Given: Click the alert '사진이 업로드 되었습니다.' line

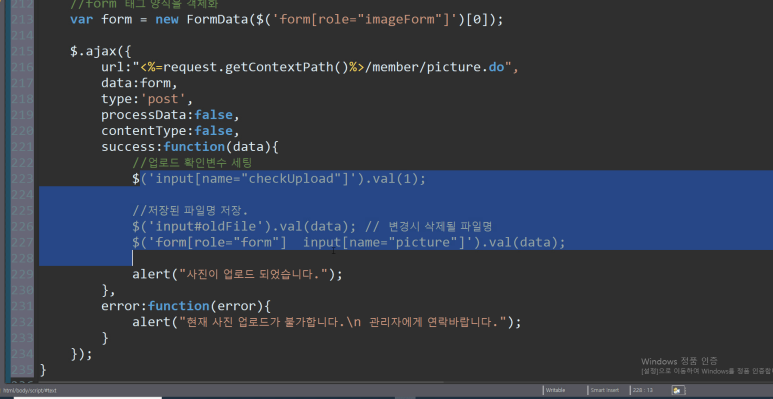Looking at the screenshot, I should 237,274.
